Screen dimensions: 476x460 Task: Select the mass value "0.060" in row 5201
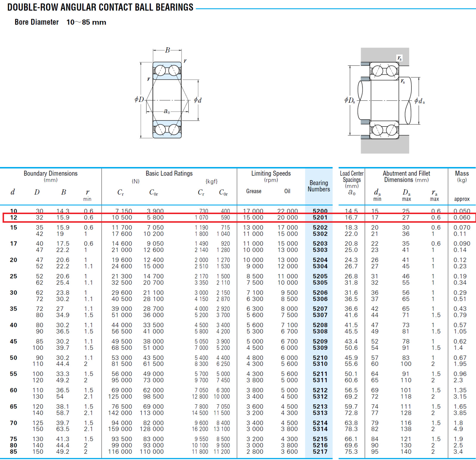click(462, 218)
